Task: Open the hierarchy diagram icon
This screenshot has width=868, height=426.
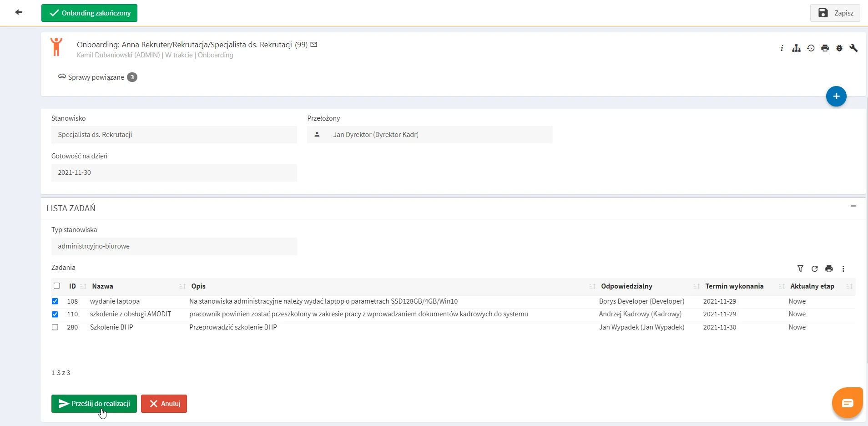Action: tap(796, 48)
